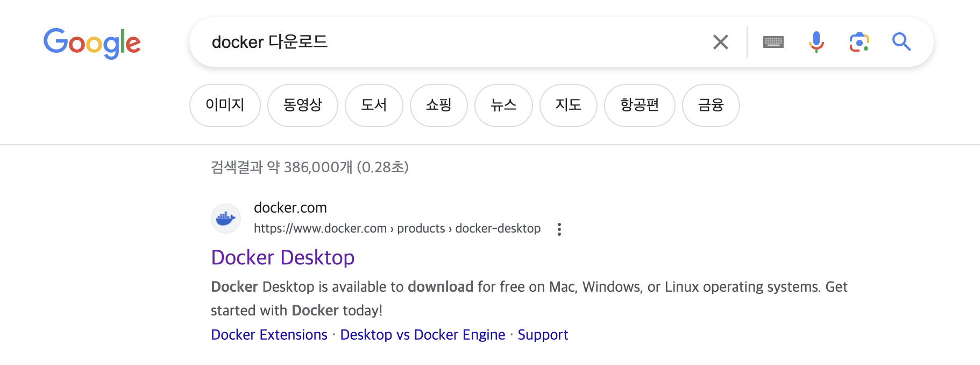Open the Docker Desktop result title
The height and width of the screenshot is (365, 980).
(x=283, y=258)
